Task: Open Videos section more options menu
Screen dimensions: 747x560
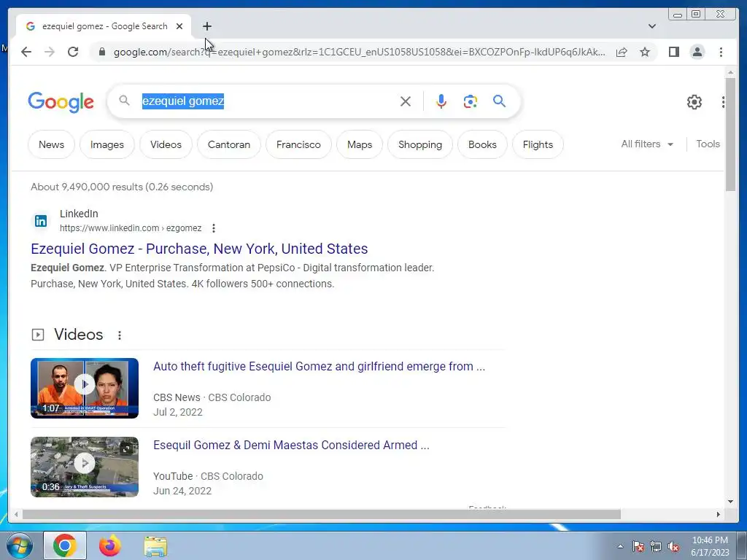Action: [x=120, y=335]
